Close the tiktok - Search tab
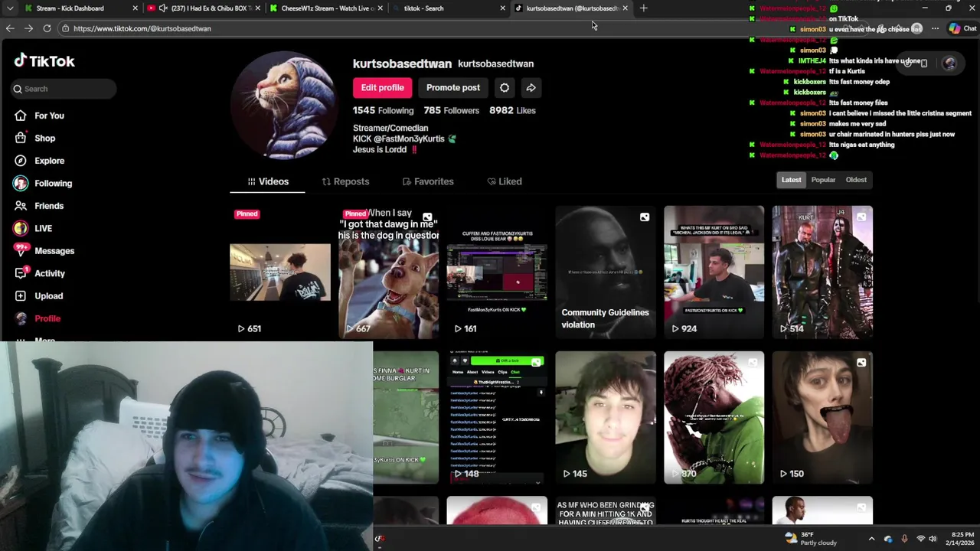 click(x=503, y=8)
